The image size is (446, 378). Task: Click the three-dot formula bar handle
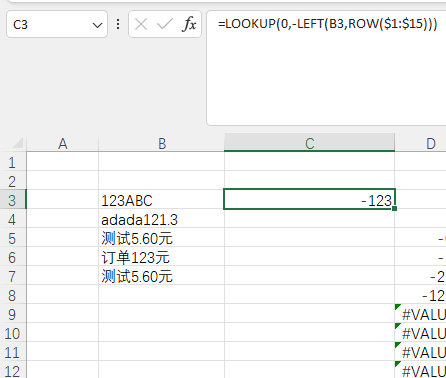click(x=118, y=24)
